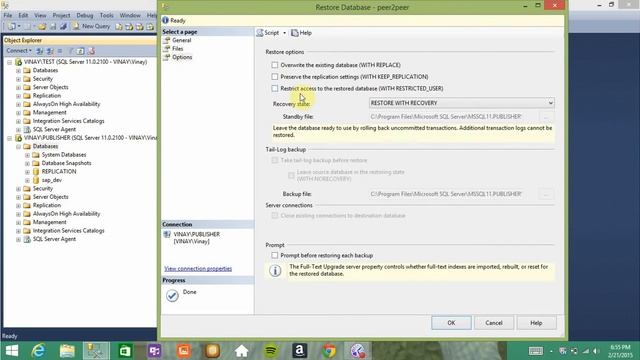
Task: Click the save disk icon in SSMS toolbar
Action: (x=53, y=26)
